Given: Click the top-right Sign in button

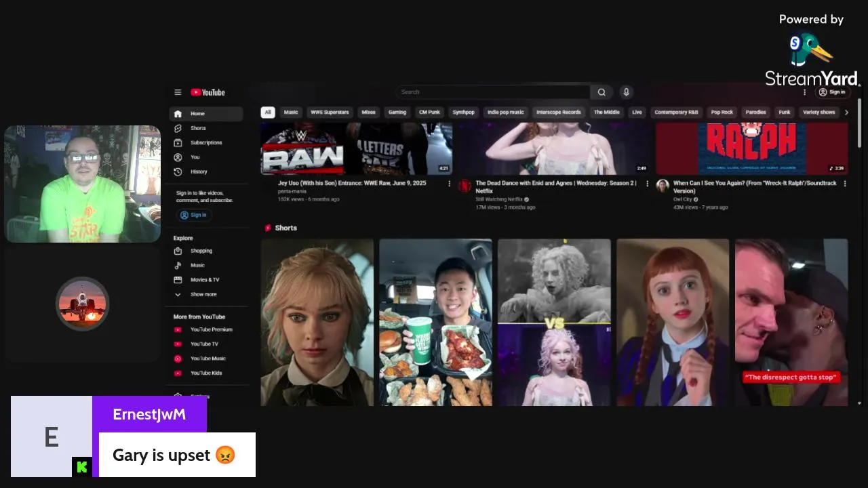Looking at the screenshot, I should tap(832, 92).
